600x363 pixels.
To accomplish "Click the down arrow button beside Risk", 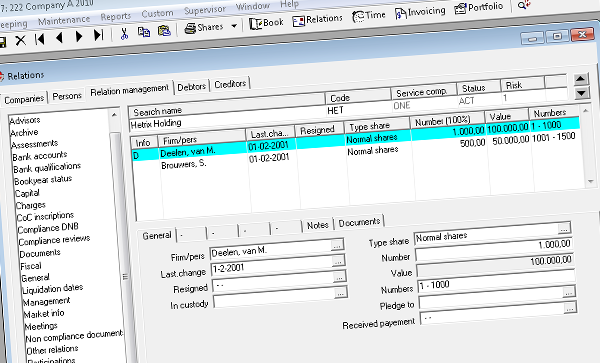I will coord(581,93).
